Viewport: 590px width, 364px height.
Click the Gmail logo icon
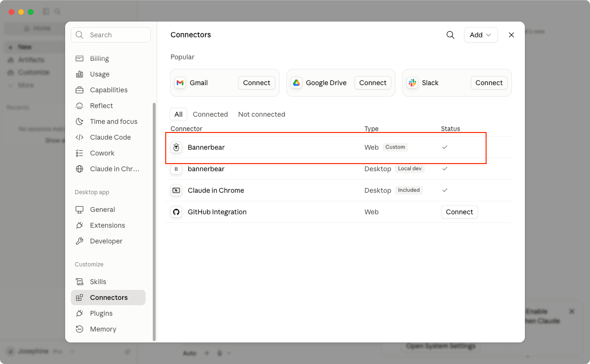pos(180,83)
